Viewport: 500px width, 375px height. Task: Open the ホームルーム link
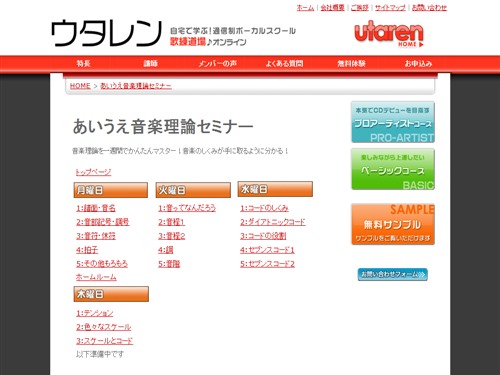pyautogui.click(x=96, y=277)
